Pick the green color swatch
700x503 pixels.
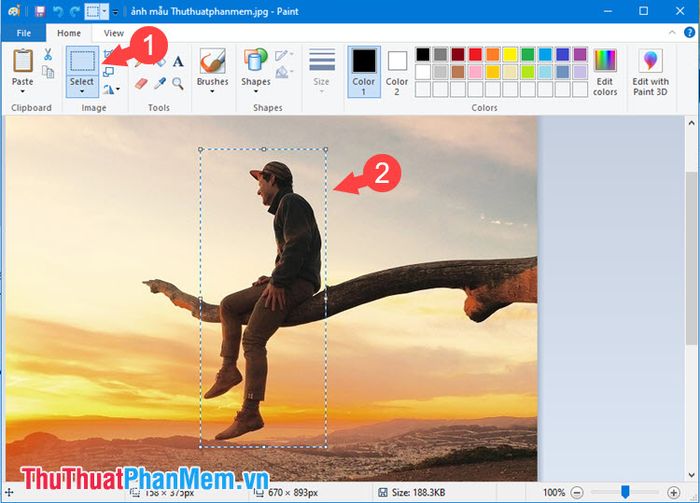click(528, 54)
